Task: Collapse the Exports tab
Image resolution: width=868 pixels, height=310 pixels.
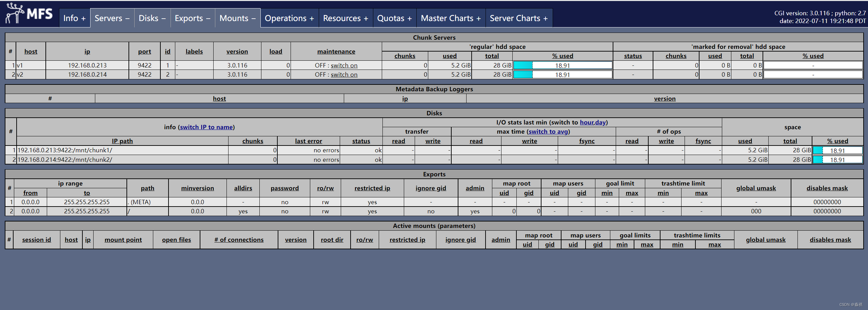Action: coord(193,18)
